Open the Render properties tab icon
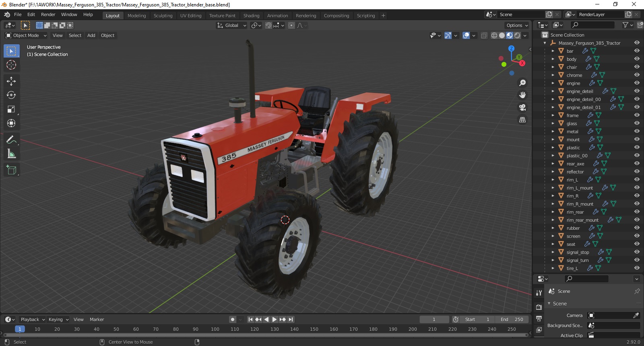This screenshot has width=644, height=346. pyautogui.click(x=539, y=307)
